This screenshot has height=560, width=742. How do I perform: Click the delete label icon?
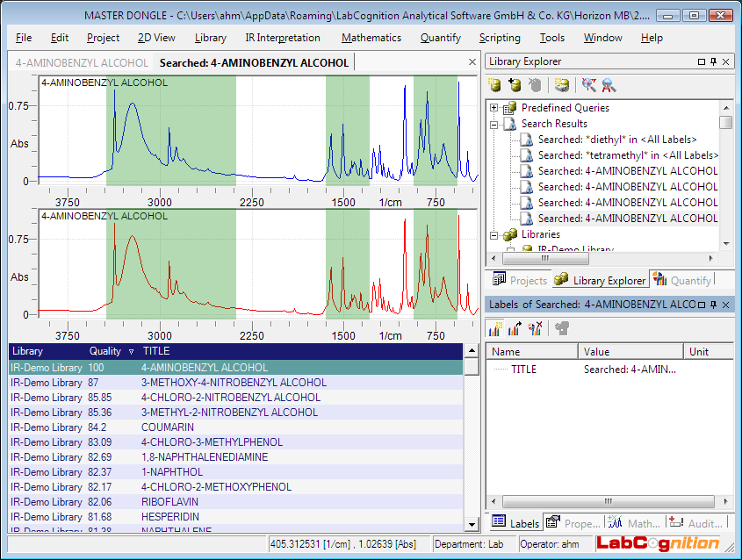(x=536, y=329)
